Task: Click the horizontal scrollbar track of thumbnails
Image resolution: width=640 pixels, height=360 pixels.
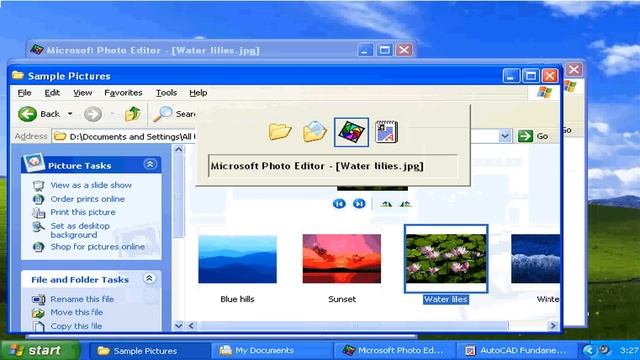Action: [x=353, y=326]
